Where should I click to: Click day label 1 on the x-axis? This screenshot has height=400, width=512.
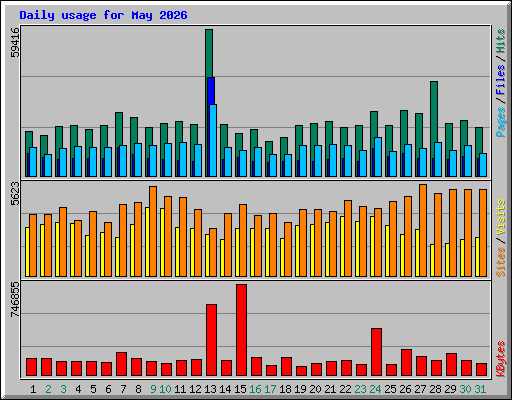coord(33,389)
